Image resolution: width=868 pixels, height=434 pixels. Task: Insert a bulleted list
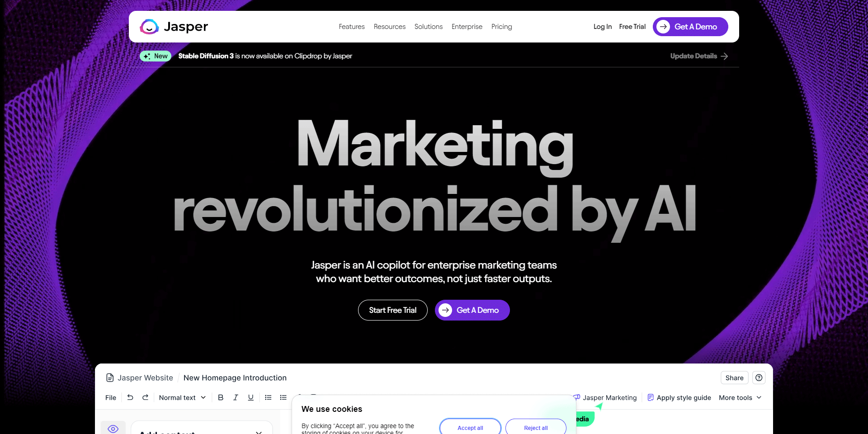pos(283,397)
